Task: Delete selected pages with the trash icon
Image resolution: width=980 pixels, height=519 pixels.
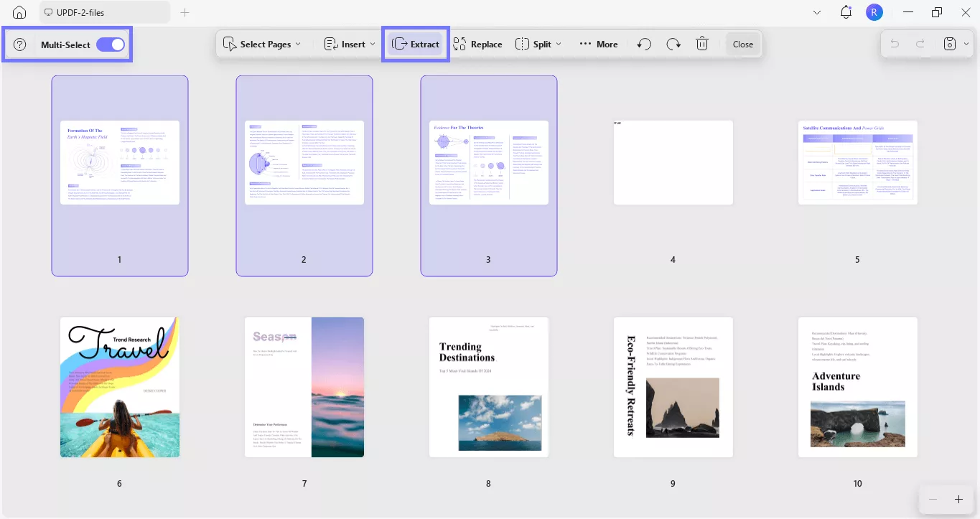Action: pos(701,44)
